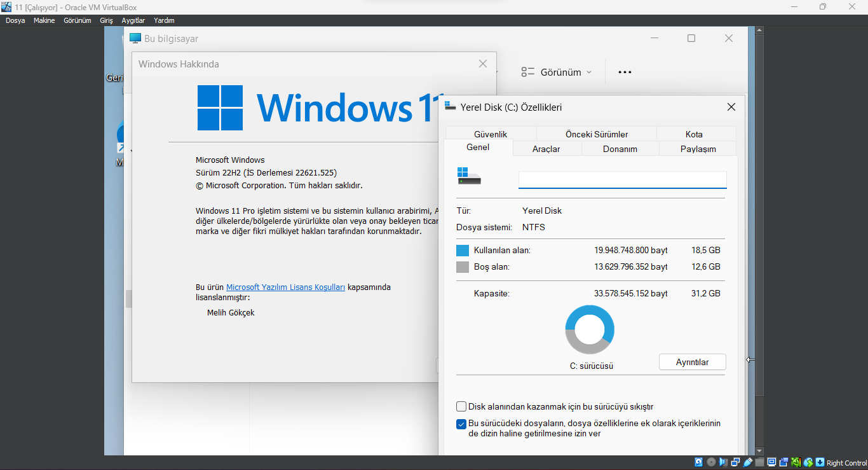Viewport: 868px width, 470px height.
Task: Click the recording indicator in VirtualBox status bar
Action: click(784, 462)
